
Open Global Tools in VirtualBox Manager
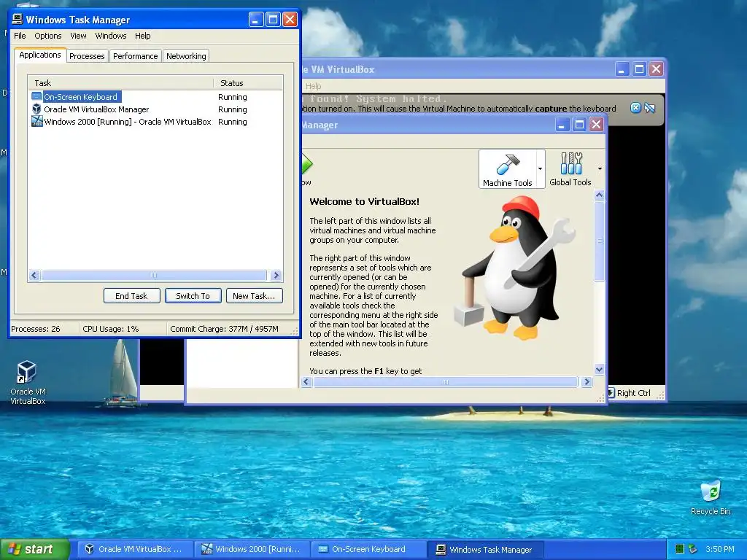[570, 169]
